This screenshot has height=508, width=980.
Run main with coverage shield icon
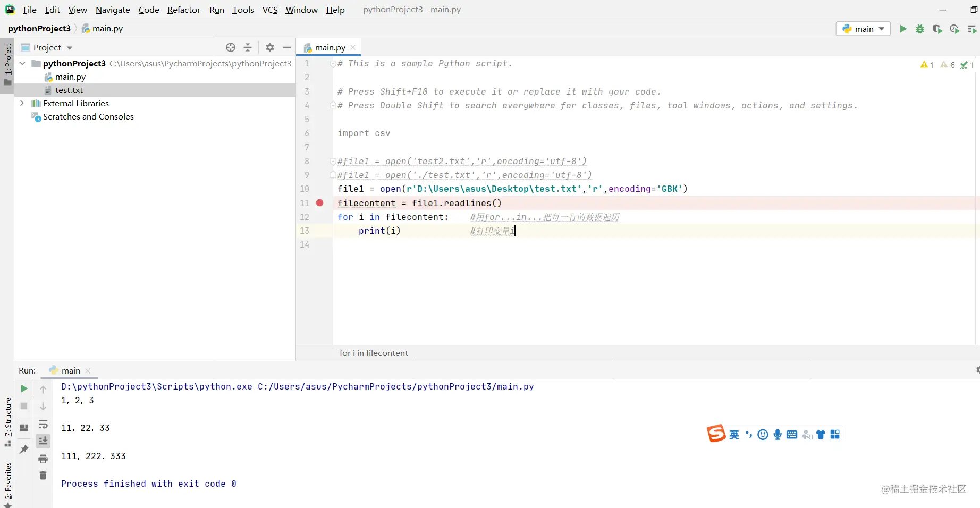click(x=937, y=29)
